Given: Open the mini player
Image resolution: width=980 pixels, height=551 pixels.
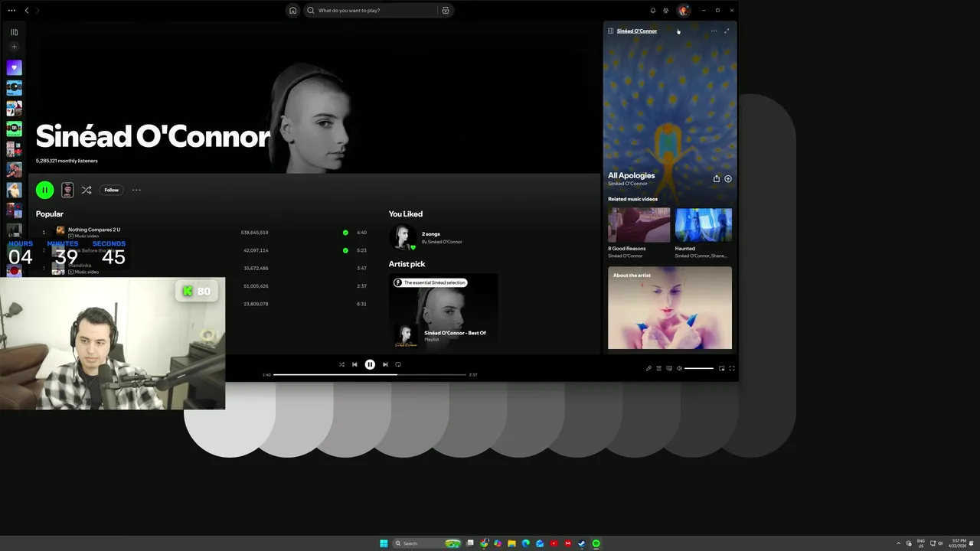Looking at the screenshot, I should tap(721, 368).
